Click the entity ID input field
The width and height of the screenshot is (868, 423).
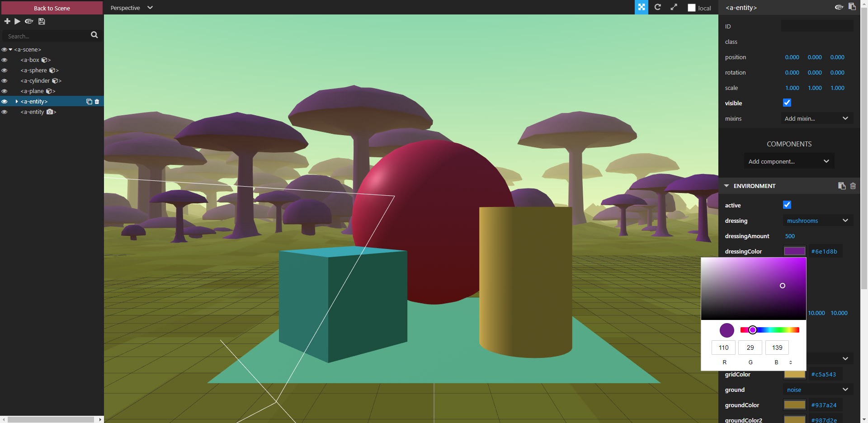817,26
